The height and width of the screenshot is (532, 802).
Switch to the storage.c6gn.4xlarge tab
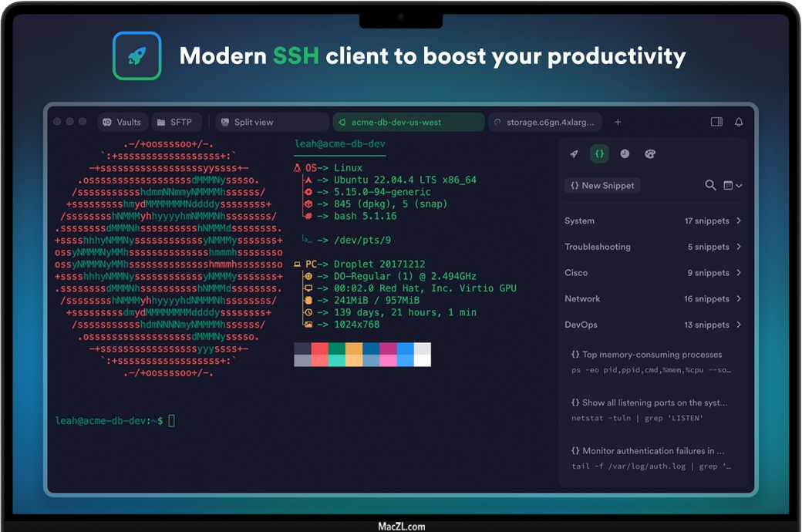pos(544,122)
